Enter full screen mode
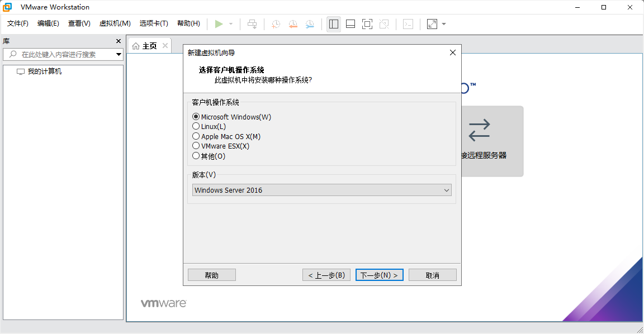 pyautogui.click(x=367, y=23)
